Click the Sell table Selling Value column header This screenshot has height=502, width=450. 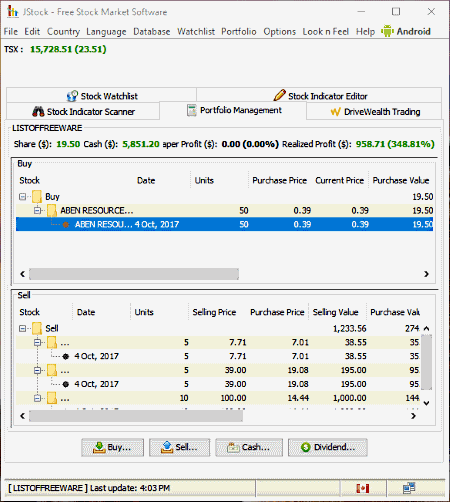(337, 312)
